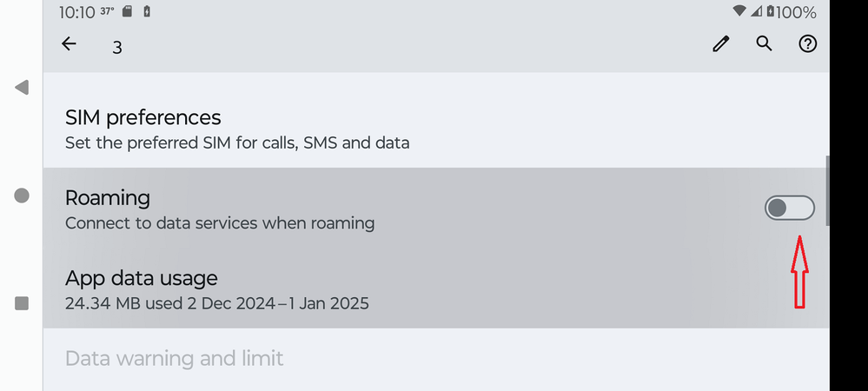The height and width of the screenshot is (391, 868).
Task: Click the vertical scrollbar on the right
Action: pos(826,190)
